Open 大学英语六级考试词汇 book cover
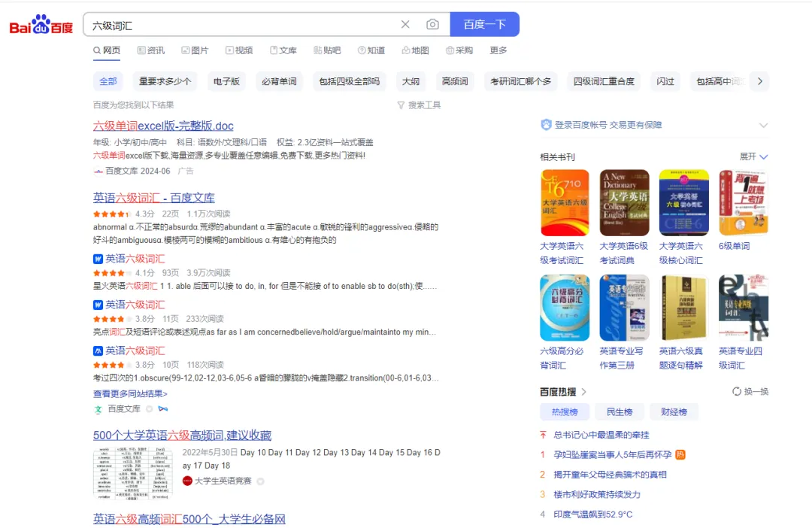812x528 pixels. [x=565, y=202]
